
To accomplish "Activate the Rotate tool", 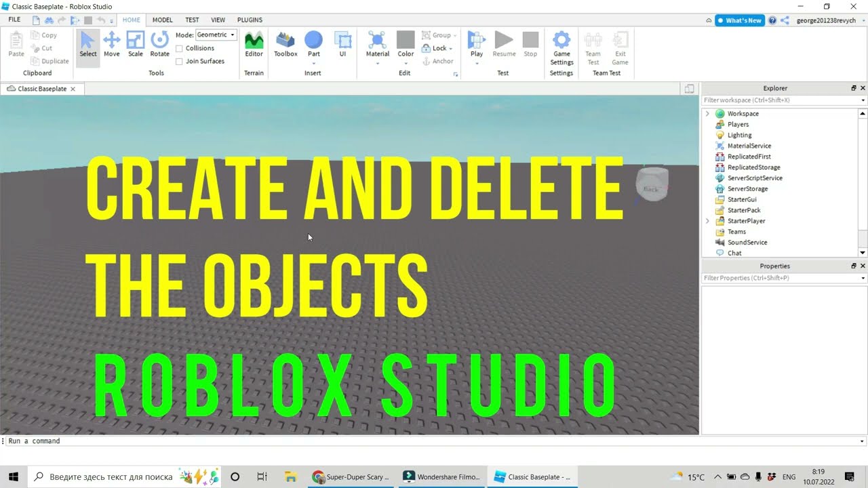I will tap(160, 45).
